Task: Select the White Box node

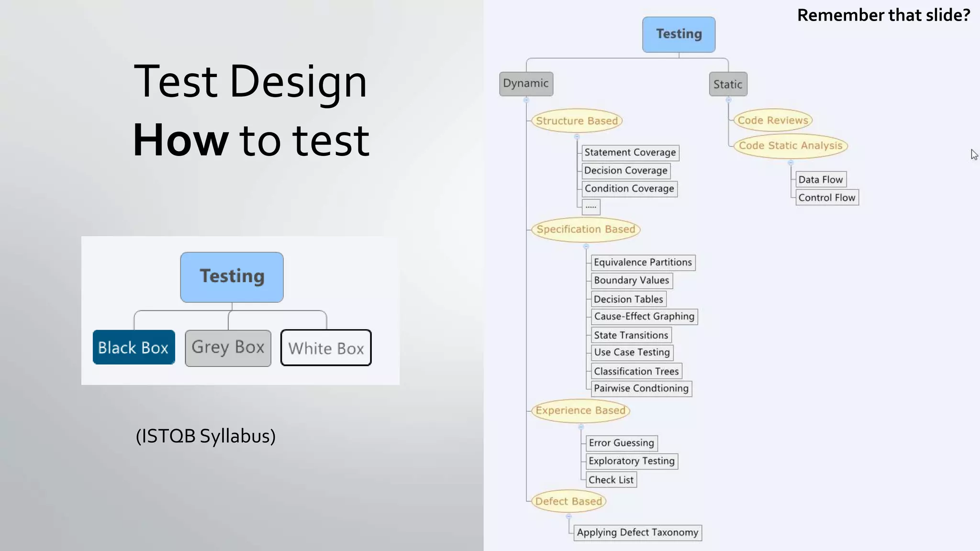Action: pyautogui.click(x=326, y=348)
